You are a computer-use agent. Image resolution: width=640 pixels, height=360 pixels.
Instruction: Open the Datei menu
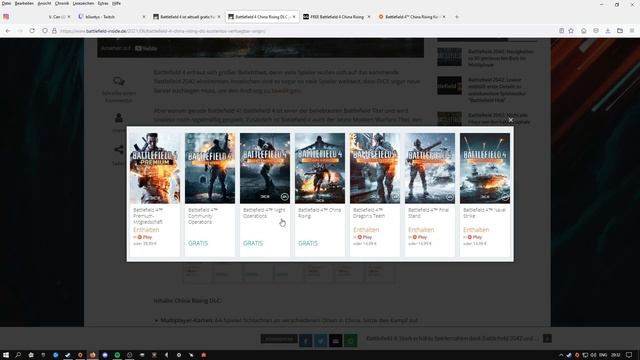point(6,3)
